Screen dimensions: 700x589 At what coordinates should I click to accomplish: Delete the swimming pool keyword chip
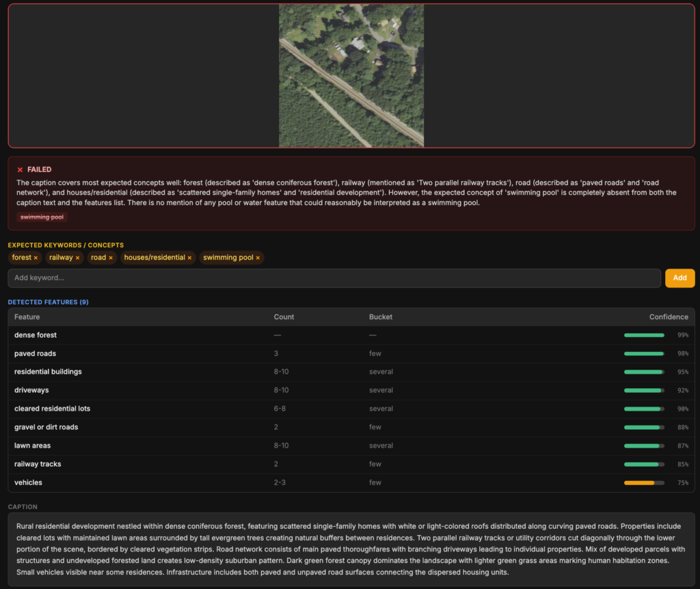point(258,258)
